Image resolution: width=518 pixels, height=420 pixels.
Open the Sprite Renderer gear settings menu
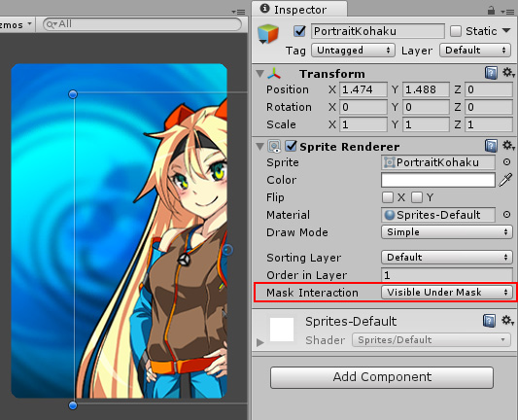508,146
